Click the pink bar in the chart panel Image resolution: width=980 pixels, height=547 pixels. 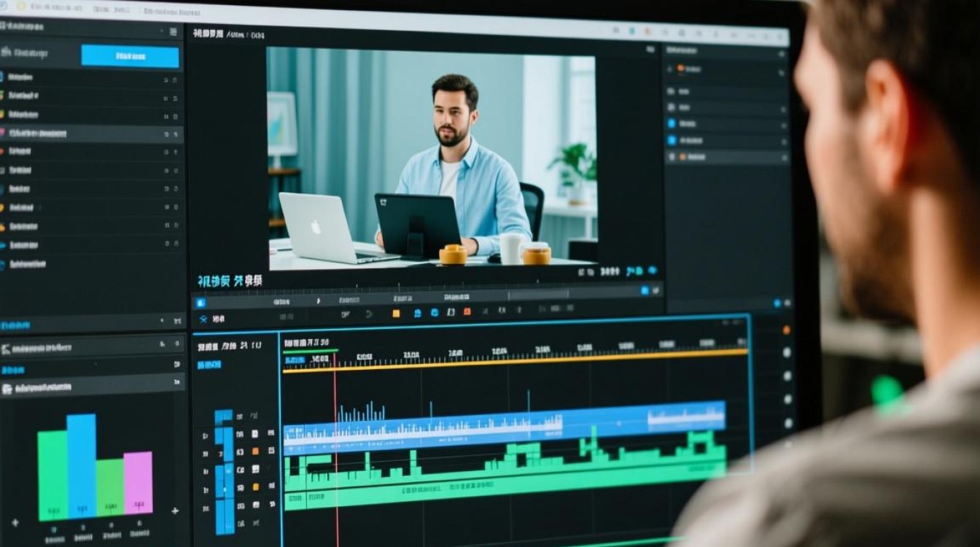pos(138,482)
